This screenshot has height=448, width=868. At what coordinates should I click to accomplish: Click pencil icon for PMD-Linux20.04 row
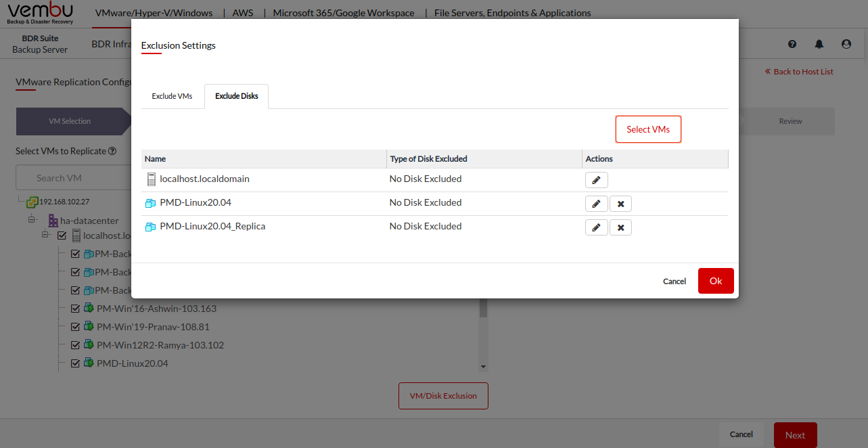click(596, 204)
